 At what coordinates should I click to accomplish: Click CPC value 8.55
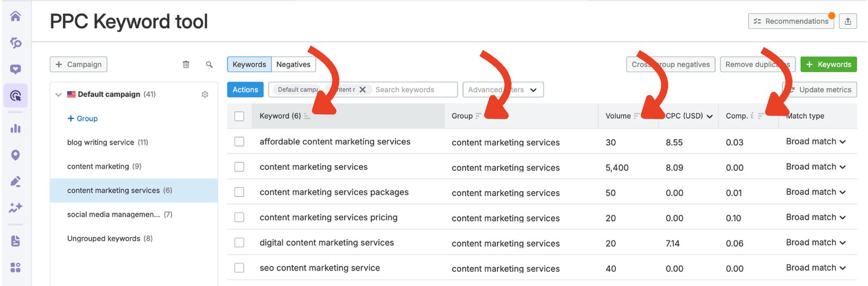[674, 143]
